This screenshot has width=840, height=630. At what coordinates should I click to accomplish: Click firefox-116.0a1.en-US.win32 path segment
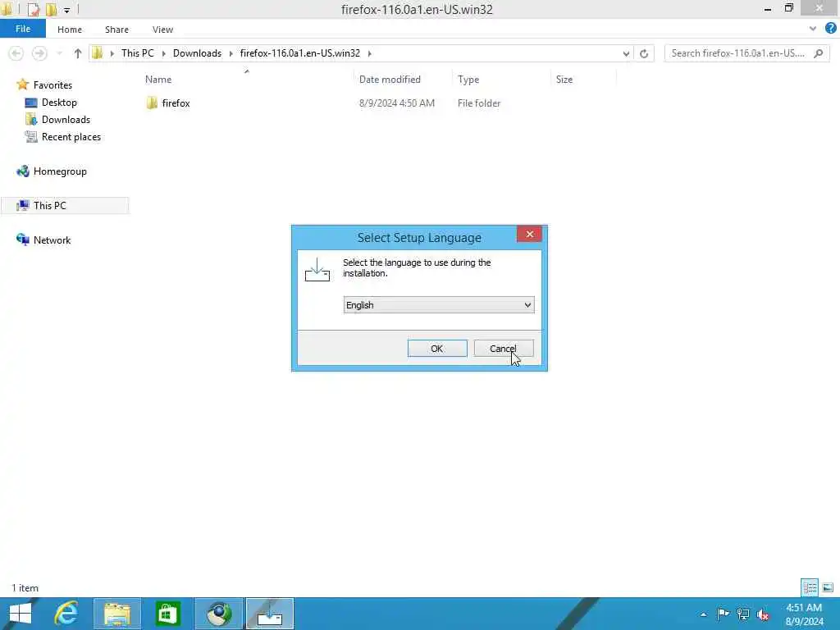tap(300, 53)
